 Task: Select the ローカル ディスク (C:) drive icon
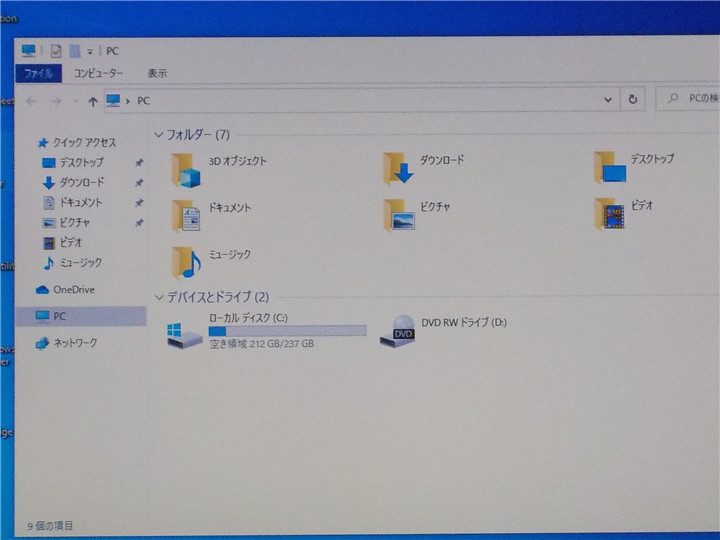tap(185, 335)
